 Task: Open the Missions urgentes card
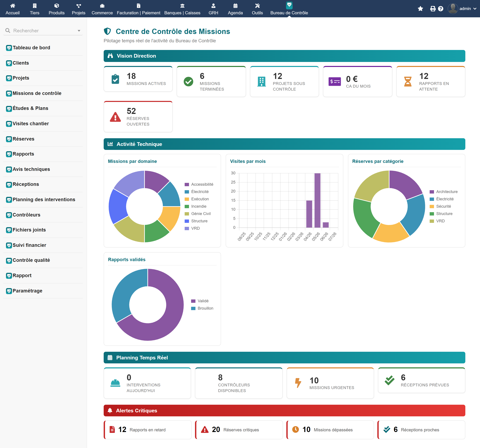pos(330,383)
